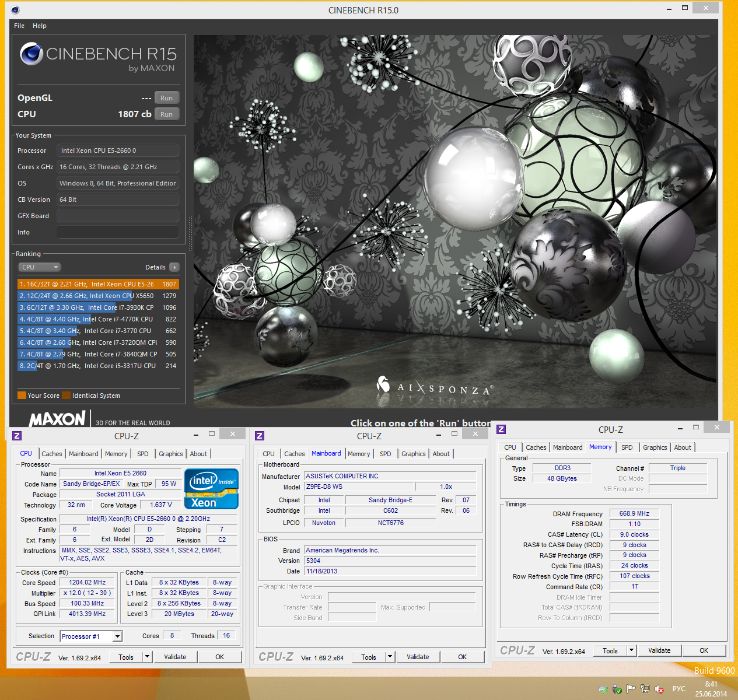Image resolution: width=738 pixels, height=700 pixels.
Task: Click the Cinebench logo sphere icon
Action: point(32,54)
